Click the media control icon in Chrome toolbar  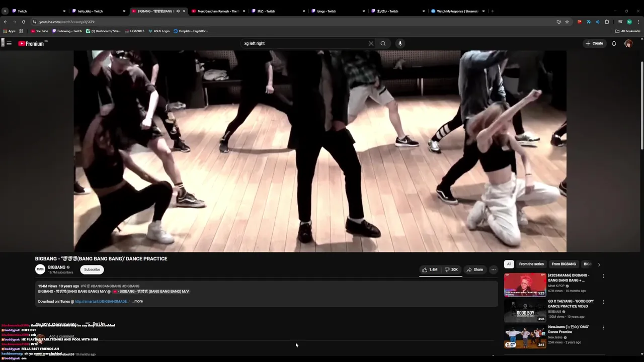point(620,22)
